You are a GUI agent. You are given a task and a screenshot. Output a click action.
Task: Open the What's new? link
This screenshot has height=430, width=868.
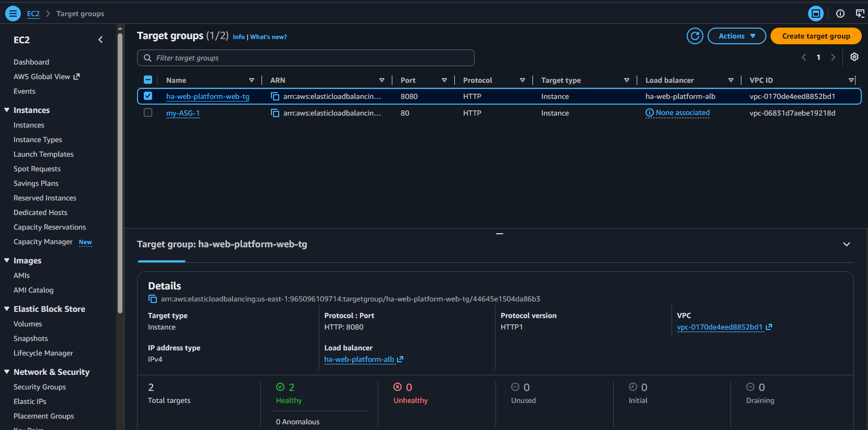268,37
